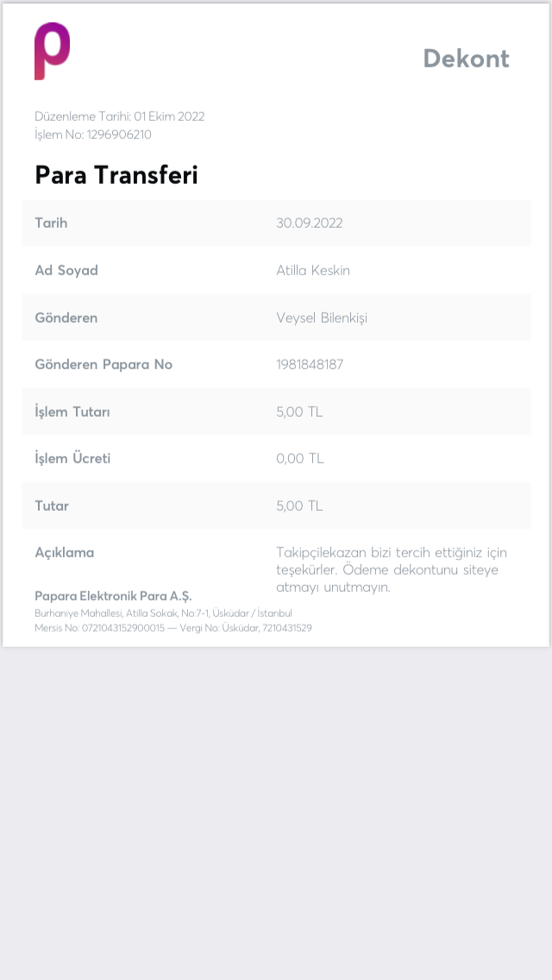The width and height of the screenshot is (552, 980).
Task: Click the Gönderen label
Action: (x=66, y=317)
